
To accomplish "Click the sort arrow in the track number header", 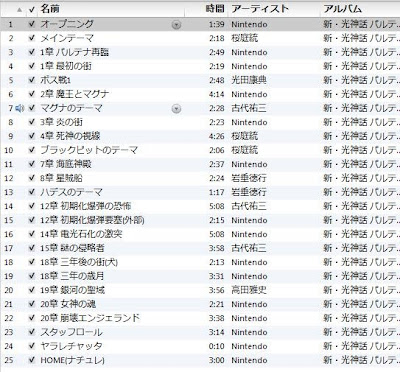I will (x=19, y=10).
